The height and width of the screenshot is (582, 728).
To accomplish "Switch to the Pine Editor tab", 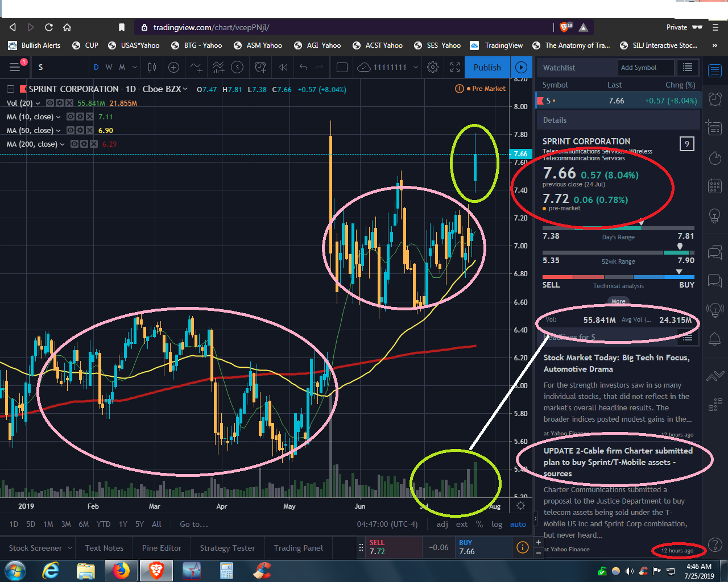I will pyautogui.click(x=162, y=548).
